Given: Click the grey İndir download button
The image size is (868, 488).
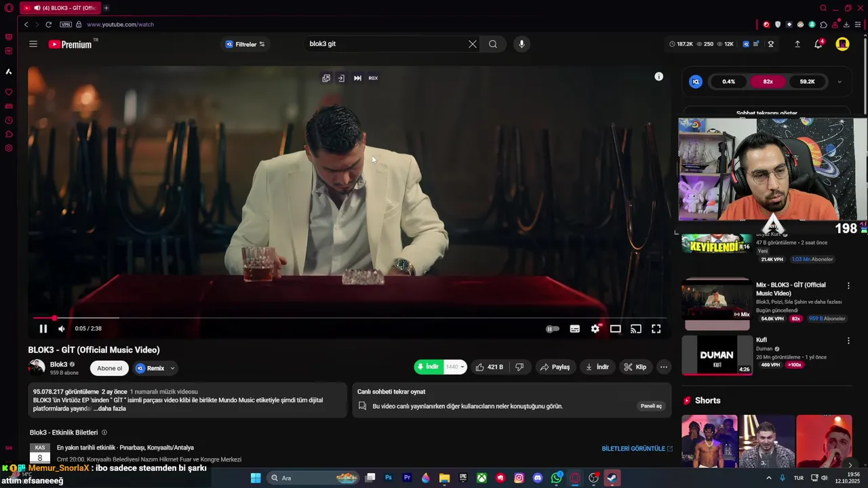Looking at the screenshot, I should 597,367.
